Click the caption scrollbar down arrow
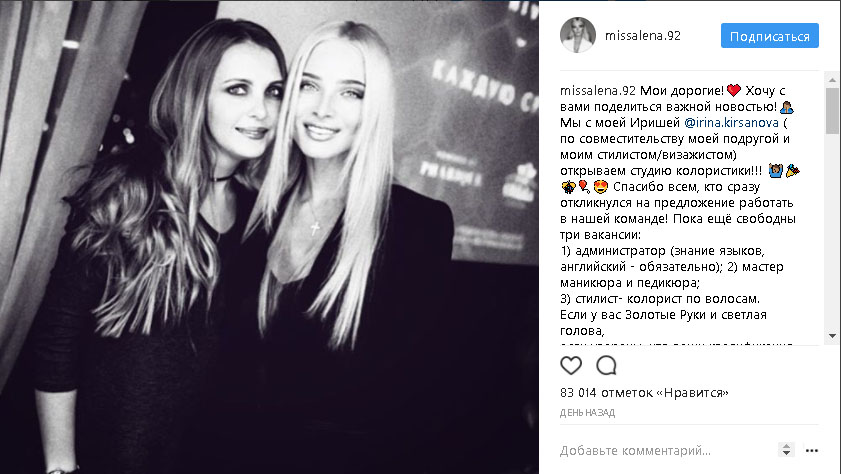 pyautogui.click(x=832, y=336)
